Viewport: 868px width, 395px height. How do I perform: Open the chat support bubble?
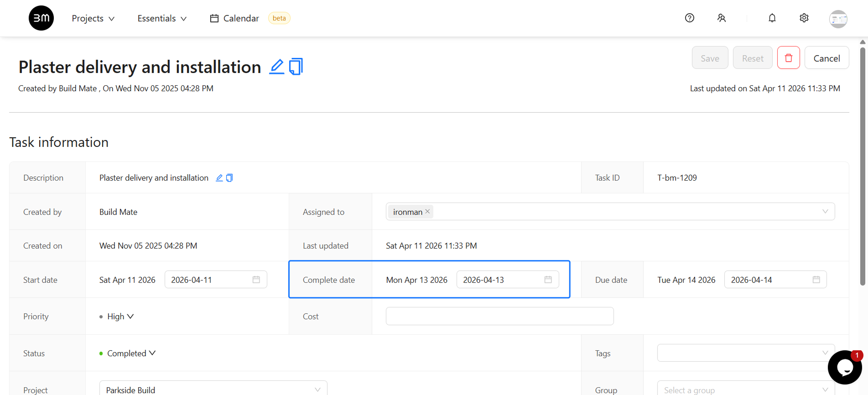pyautogui.click(x=845, y=367)
